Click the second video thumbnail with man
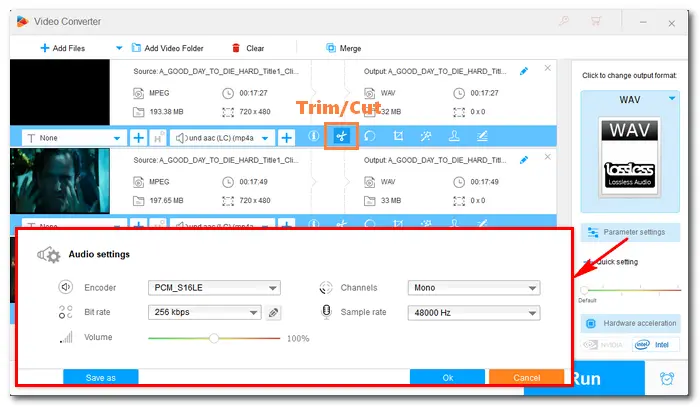Viewport: 700px width, 407px height. pos(60,181)
